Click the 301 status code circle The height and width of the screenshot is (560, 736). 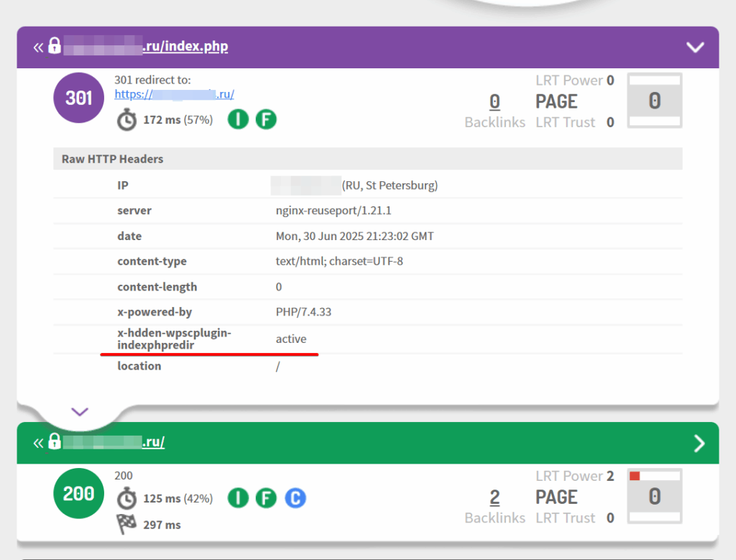click(79, 98)
